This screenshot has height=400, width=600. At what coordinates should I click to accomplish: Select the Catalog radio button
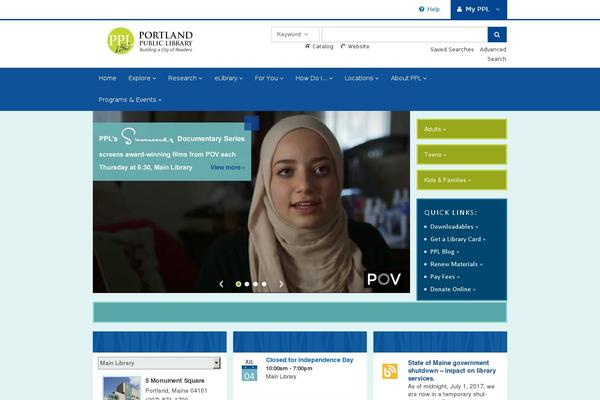307,46
